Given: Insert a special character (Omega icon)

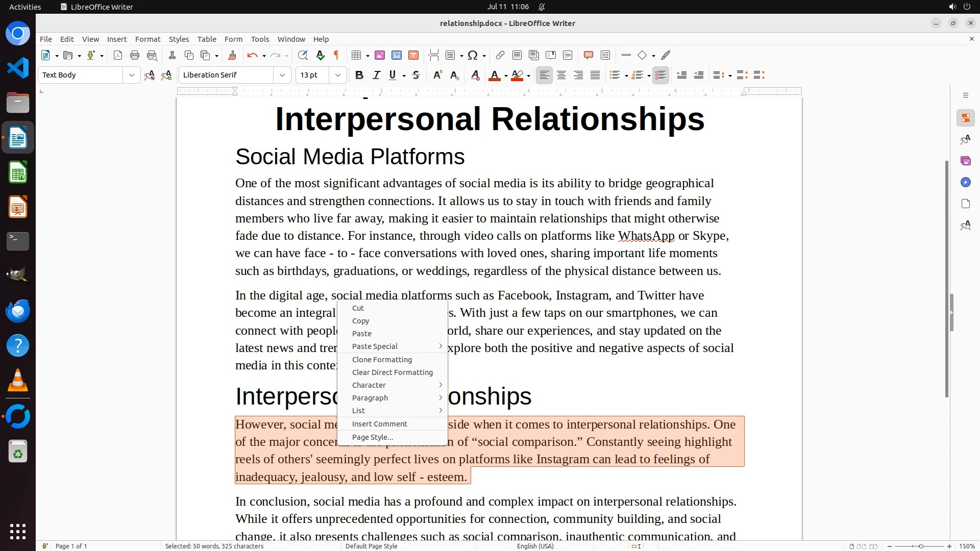Looking at the screenshot, I should [x=473, y=55].
